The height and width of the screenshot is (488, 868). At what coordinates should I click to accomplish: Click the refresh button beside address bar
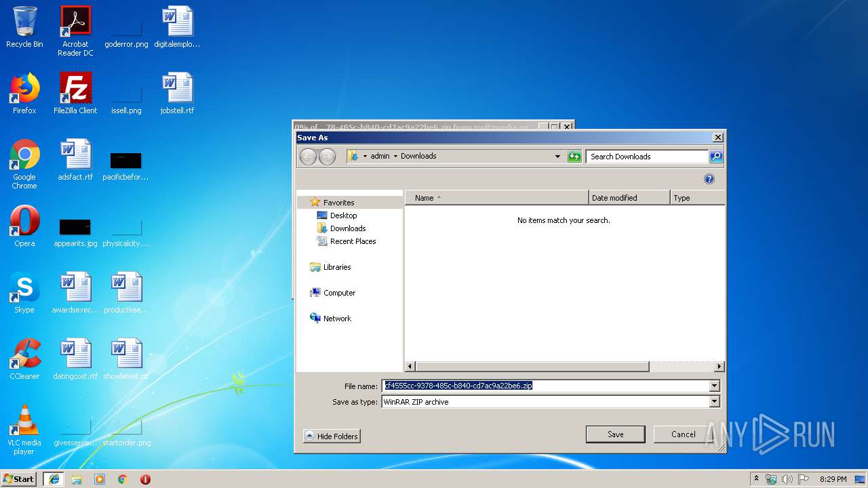pyautogui.click(x=574, y=157)
